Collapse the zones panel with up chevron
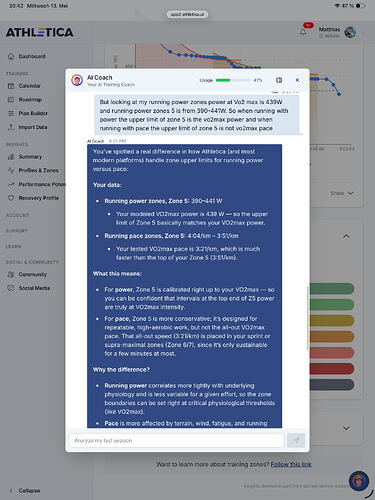Viewport: 375px width, 500px height. [x=346, y=236]
